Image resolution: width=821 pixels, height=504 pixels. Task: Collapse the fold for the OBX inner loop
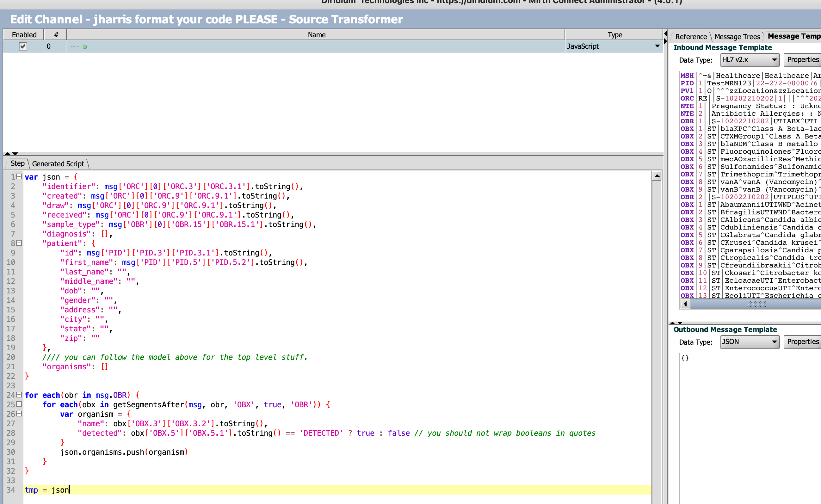click(x=19, y=404)
